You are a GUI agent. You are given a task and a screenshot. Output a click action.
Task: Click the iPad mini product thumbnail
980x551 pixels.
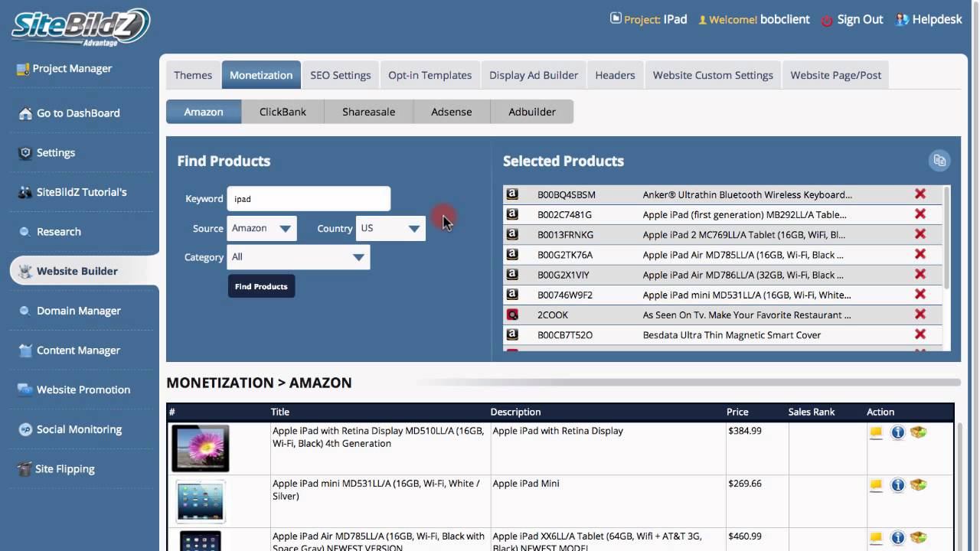(201, 501)
